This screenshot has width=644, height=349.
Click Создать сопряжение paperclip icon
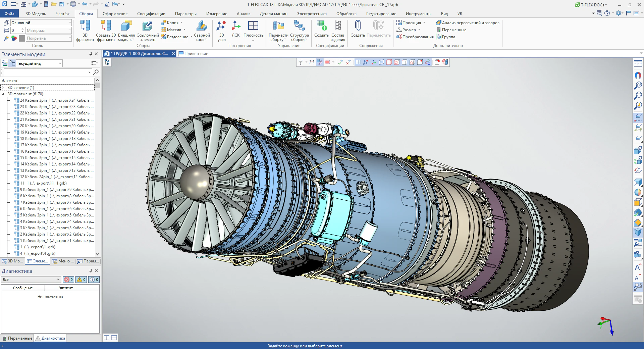[x=358, y=26]
